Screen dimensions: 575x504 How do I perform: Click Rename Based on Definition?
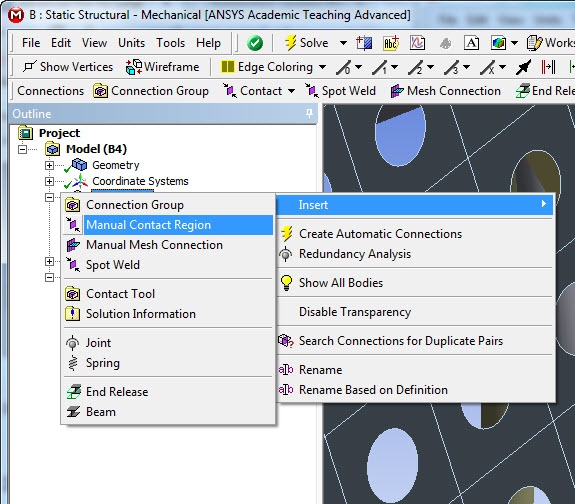tap(373, 390)
